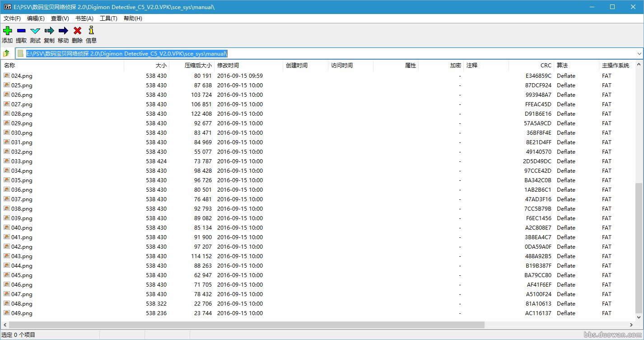
Task: Click the horizontal scrollbar right arrow
Action: coord(631,325)
